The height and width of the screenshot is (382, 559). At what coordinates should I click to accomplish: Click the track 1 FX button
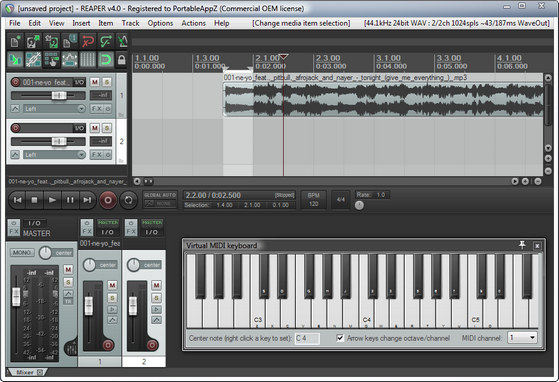(97, 109)
